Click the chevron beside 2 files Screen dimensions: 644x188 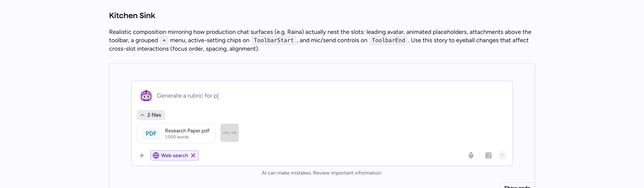(x=142, y=115)
